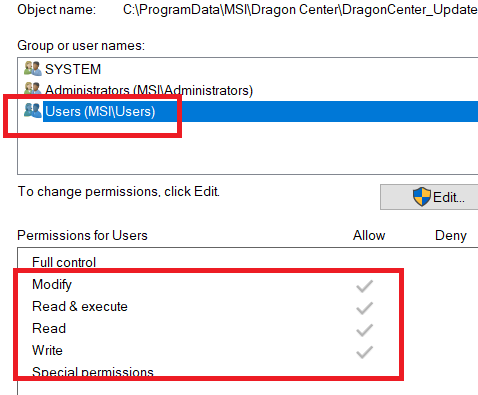The height and width of the screenshot is (395, 478).
Task: Click the Deny column header
Action: 451,236
